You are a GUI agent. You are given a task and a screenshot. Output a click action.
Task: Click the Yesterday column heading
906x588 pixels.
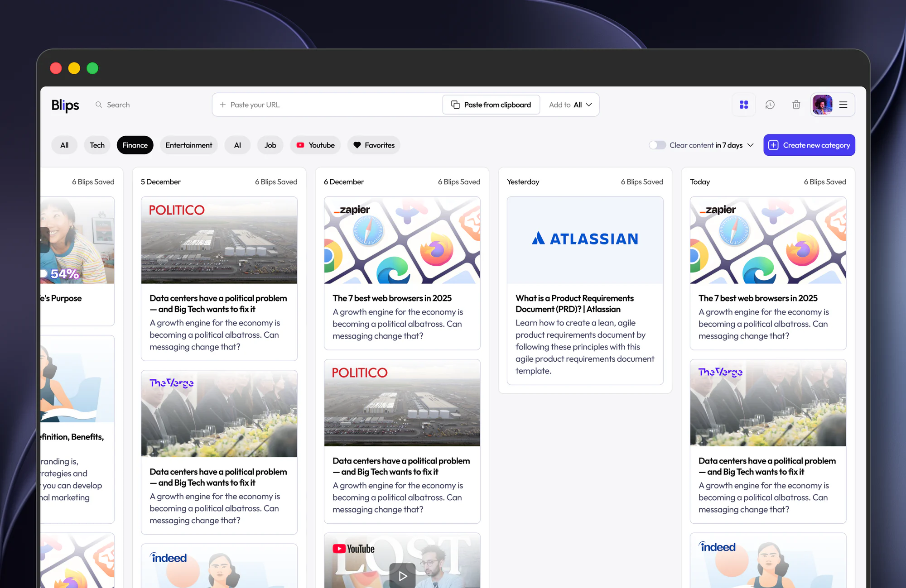(523, 182)
